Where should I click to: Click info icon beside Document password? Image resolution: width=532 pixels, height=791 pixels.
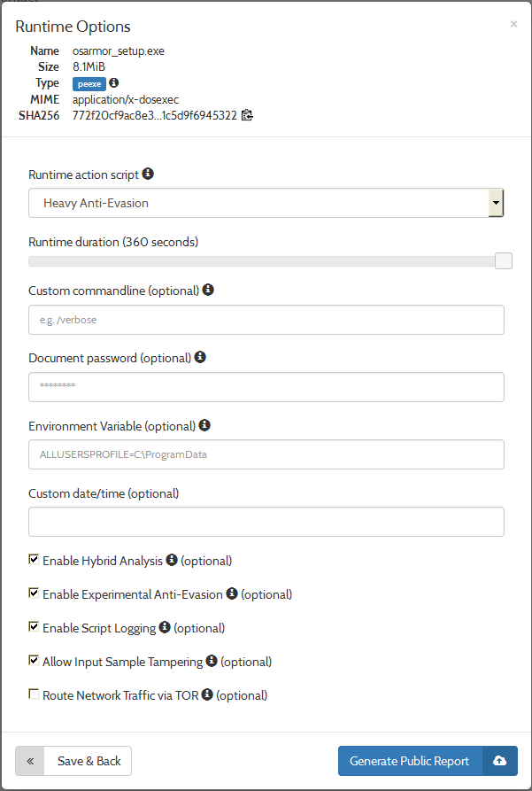click(200, 357)
